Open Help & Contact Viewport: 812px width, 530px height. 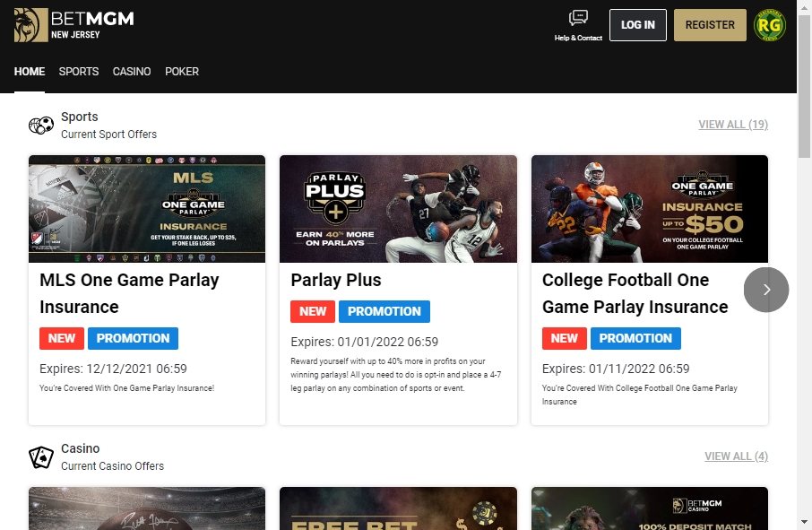click(578, 24)
